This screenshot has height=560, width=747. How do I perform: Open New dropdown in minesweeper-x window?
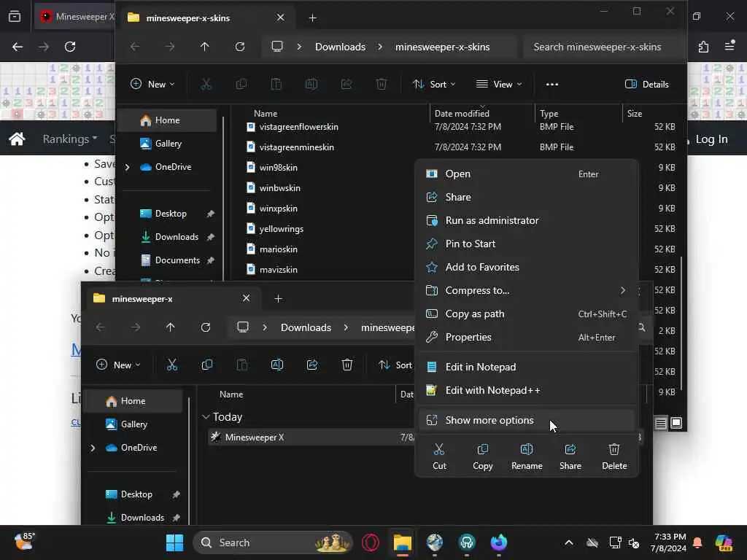click(x=118, y=365)
